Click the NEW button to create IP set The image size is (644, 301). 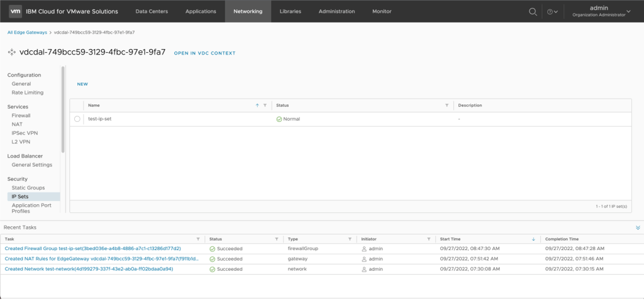pyautogui.click(x=82, y=84)
